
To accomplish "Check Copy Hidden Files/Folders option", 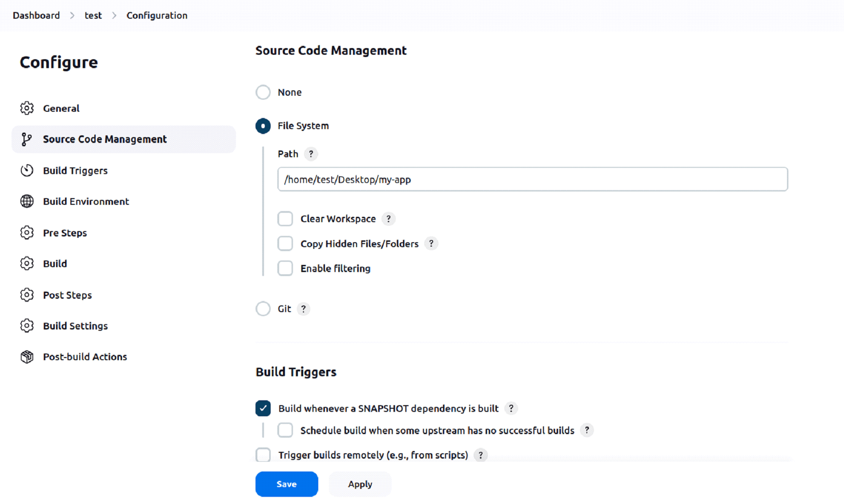I will tap(285, 244).
